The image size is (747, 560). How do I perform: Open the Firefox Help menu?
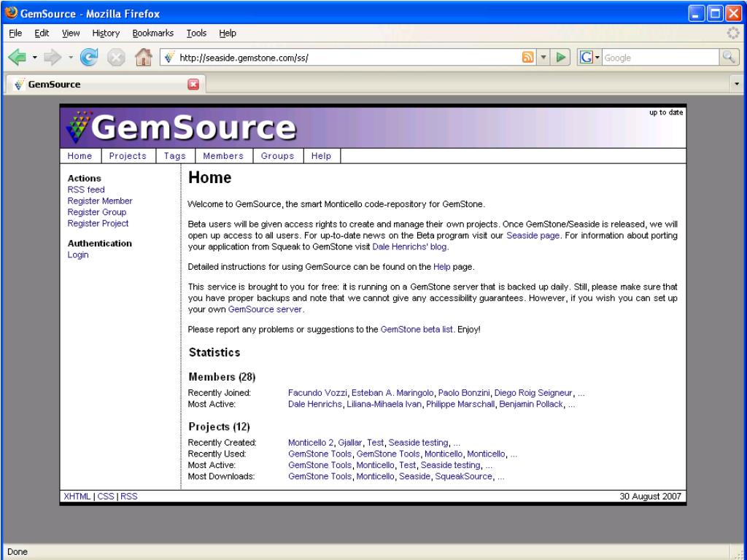tap(228, 33)
